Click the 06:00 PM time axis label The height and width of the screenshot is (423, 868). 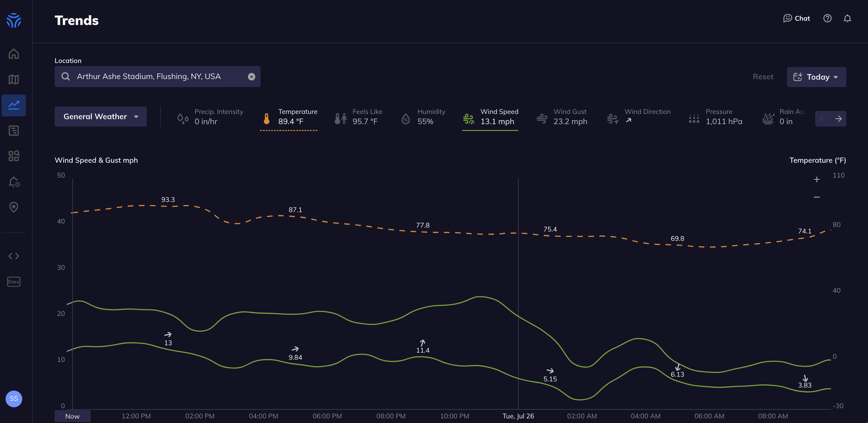327,416
